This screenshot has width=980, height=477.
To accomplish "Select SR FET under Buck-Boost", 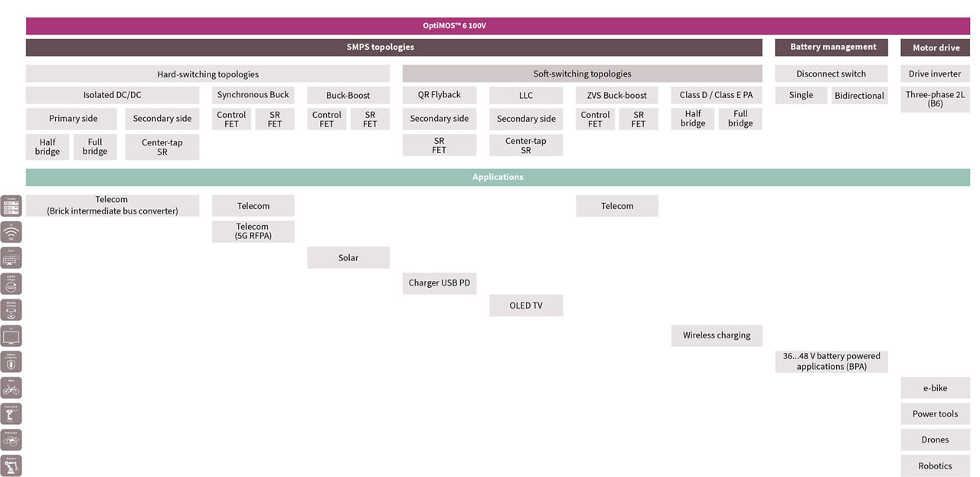I will coord(371,119).
